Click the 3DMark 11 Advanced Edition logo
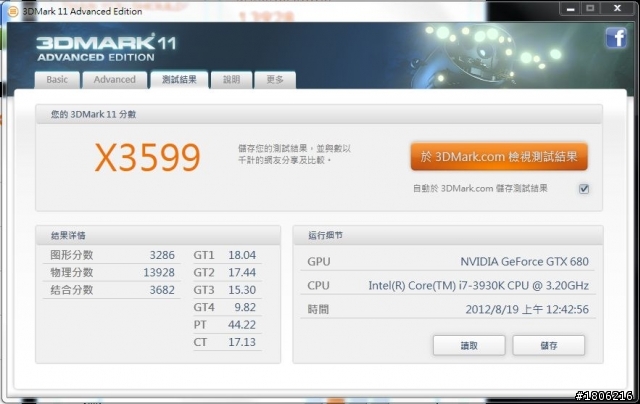Image resolution: width=640 pixels, height=404 pixels. (106, 48)
